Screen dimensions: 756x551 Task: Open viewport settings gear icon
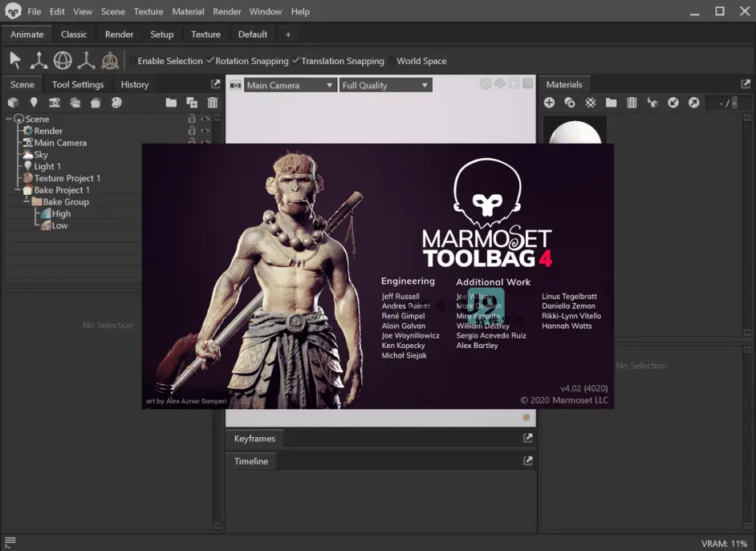tap(485, 83)
